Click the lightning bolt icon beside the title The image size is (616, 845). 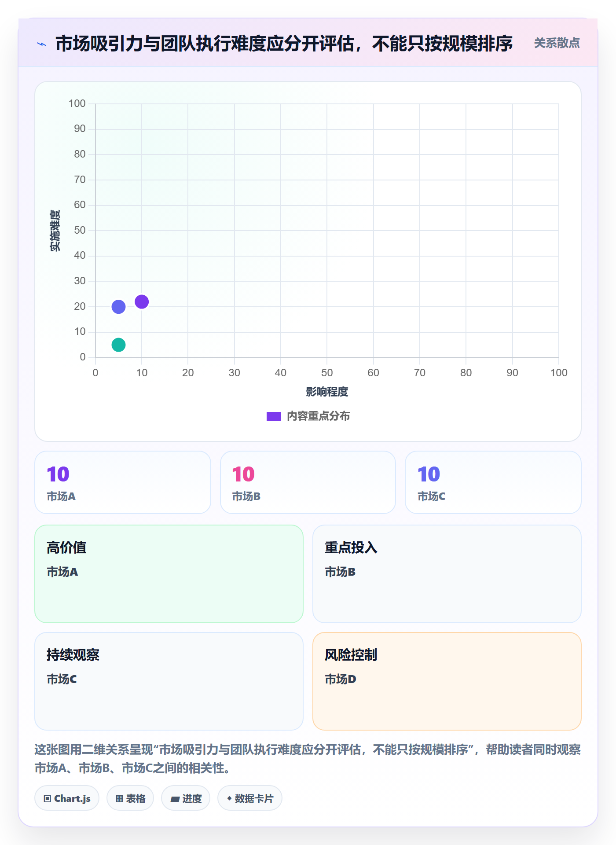(x=42, y=44)
